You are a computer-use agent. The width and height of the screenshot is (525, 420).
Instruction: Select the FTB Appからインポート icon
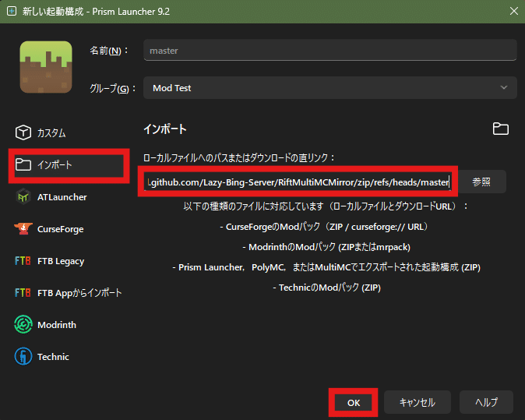click(x=23, y=293)
